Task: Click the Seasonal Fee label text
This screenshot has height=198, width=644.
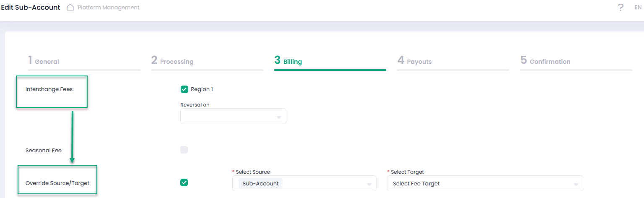Action: coord(44,150)
